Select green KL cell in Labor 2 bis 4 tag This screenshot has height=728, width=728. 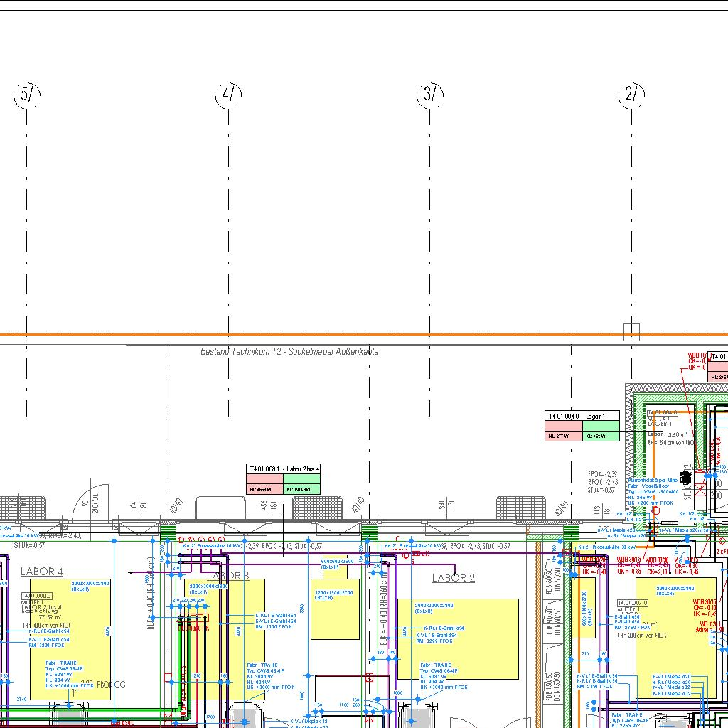tap(302, 489)
